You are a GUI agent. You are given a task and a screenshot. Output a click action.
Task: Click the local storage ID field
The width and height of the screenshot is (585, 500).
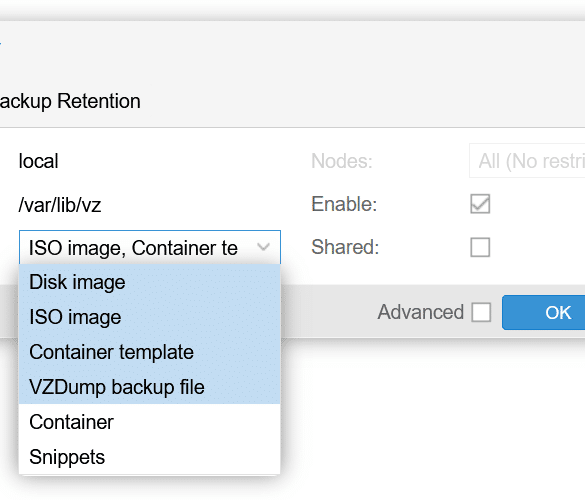tap(38, 161)
